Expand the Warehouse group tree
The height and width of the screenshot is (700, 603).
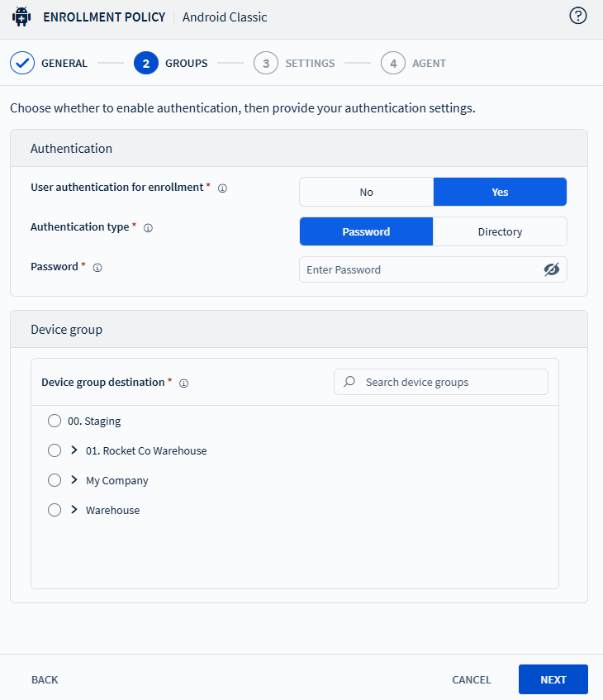[74, 510]
